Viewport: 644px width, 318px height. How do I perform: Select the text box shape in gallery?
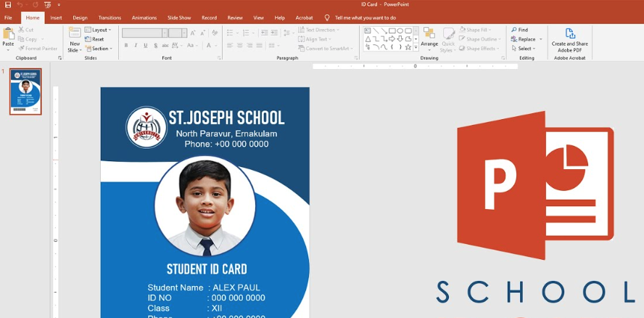[x=368, y=30]
